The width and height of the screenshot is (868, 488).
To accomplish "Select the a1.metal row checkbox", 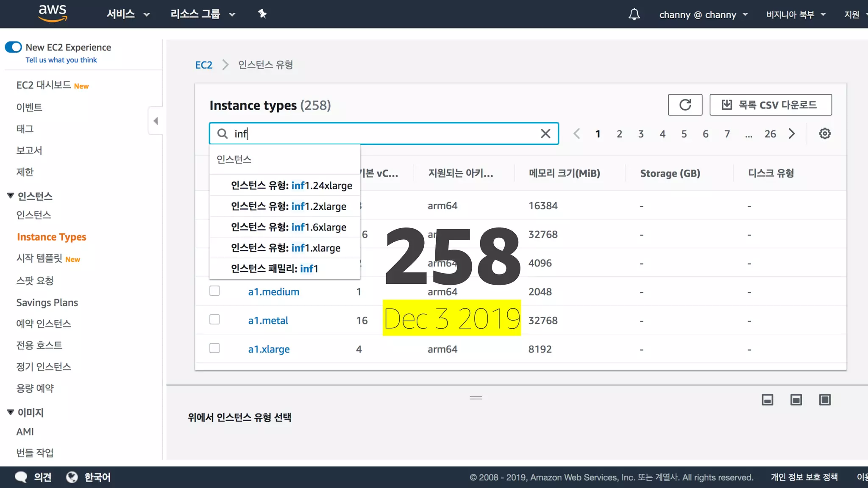I will pyautogui.click(x=214, y=319).
